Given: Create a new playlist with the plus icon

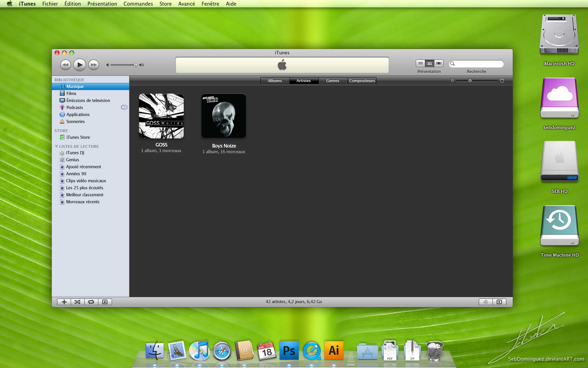Looking at the screenshot, I should 64,302.
